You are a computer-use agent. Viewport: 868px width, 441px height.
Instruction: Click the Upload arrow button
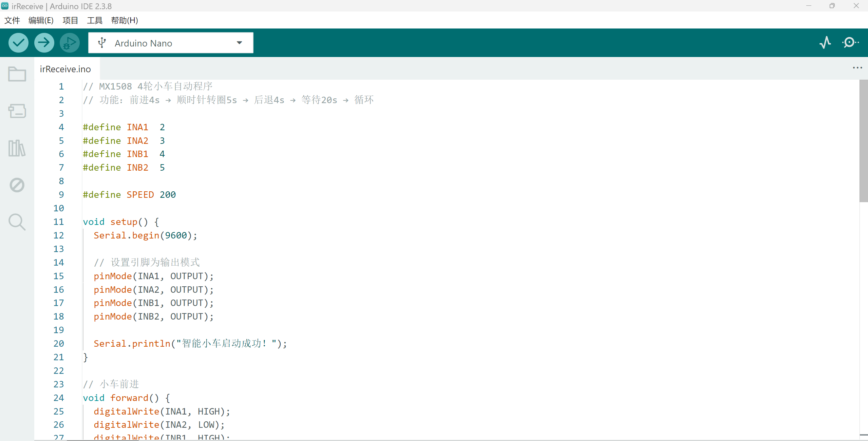point(44,43)
